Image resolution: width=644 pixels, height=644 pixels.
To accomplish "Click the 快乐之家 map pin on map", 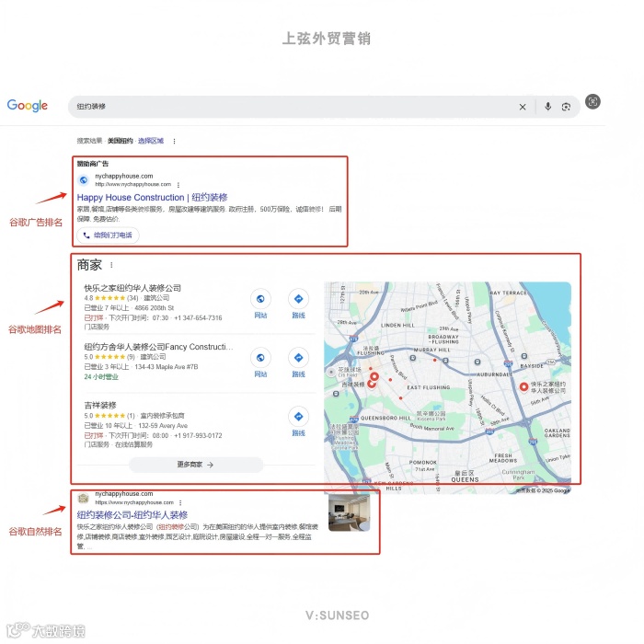I will (x=523, y=386).
